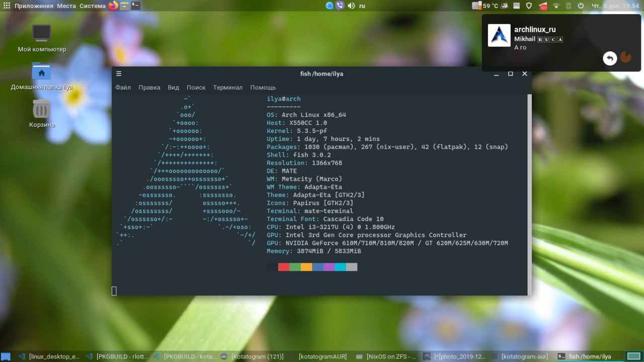
Task: Open the Правка menu in terminal
Action: click(x=149, y=87)
